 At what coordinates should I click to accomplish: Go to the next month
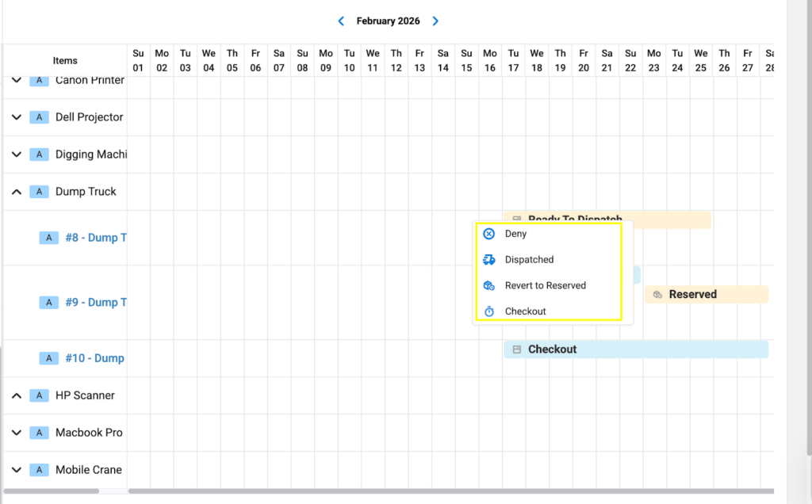coord(435,21)
